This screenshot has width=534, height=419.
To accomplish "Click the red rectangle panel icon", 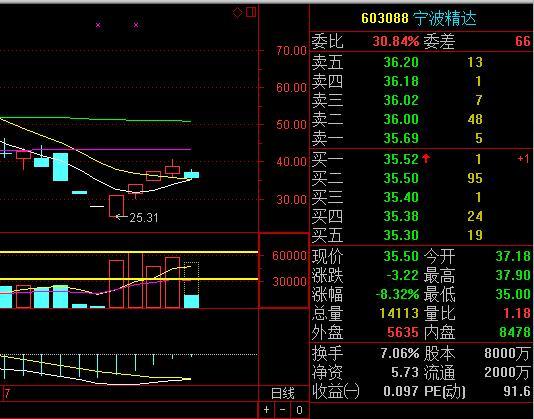I will point(251,12).
